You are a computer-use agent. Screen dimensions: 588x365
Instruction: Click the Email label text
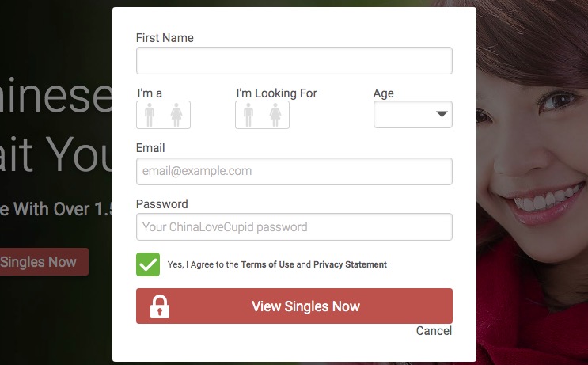(x=150, y=148)
